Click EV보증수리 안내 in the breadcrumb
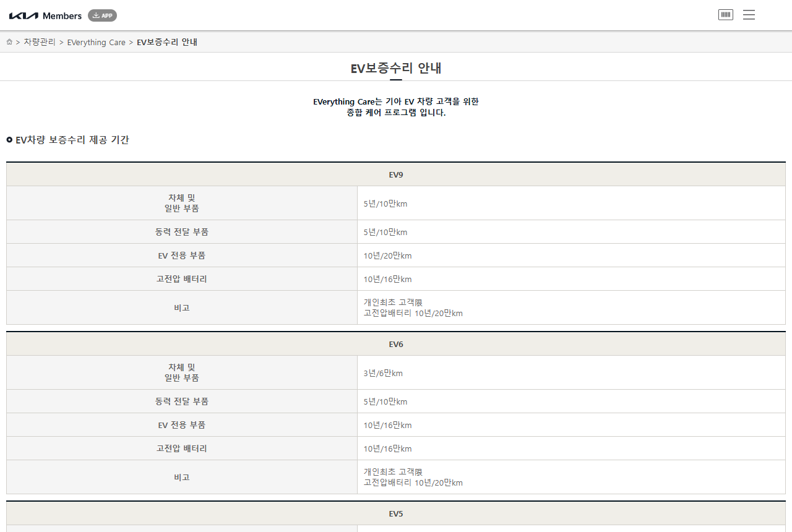 pyautogui.click(x=167, y=42)
